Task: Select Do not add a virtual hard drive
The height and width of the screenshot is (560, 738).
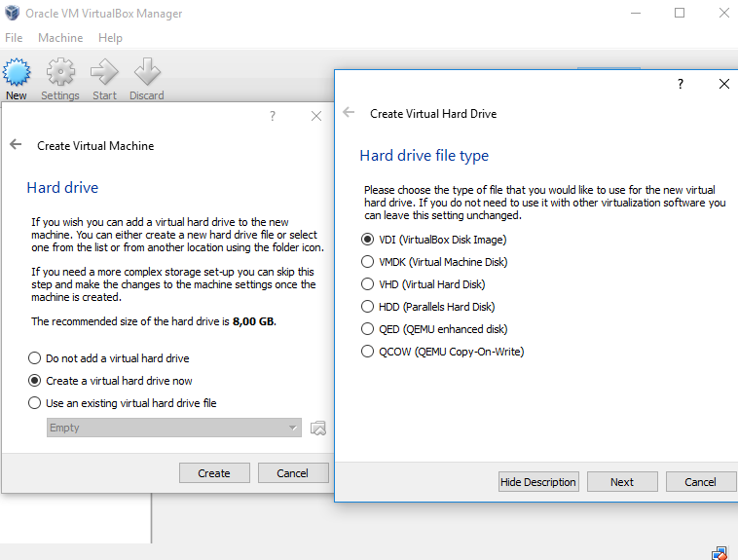Action: coord(108,358)
